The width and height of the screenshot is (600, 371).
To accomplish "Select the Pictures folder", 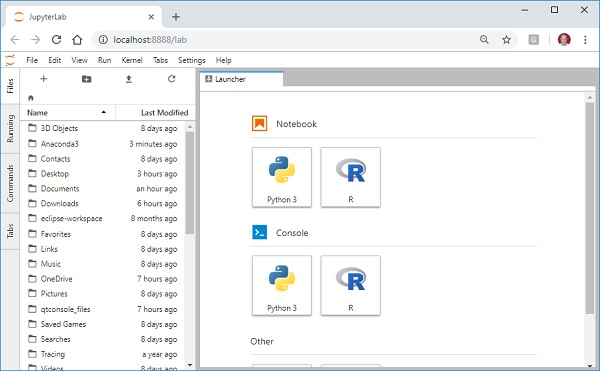I will 103,294.
